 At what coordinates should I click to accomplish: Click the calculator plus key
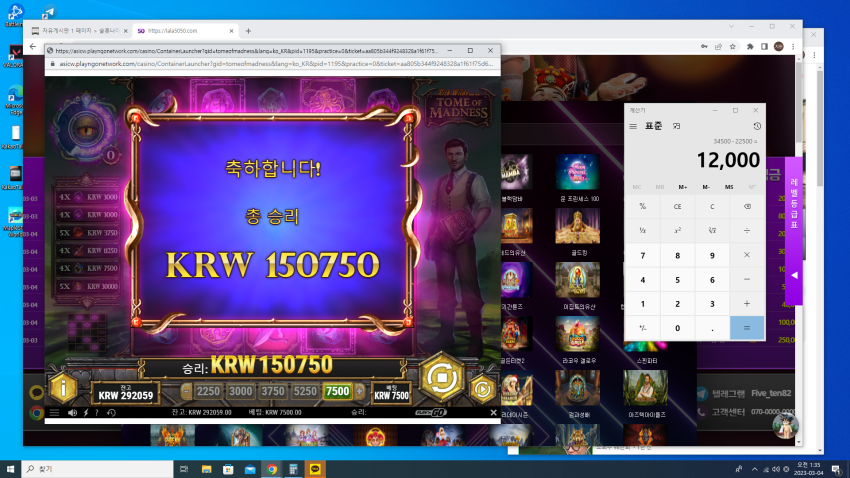(x=746, y=304)
